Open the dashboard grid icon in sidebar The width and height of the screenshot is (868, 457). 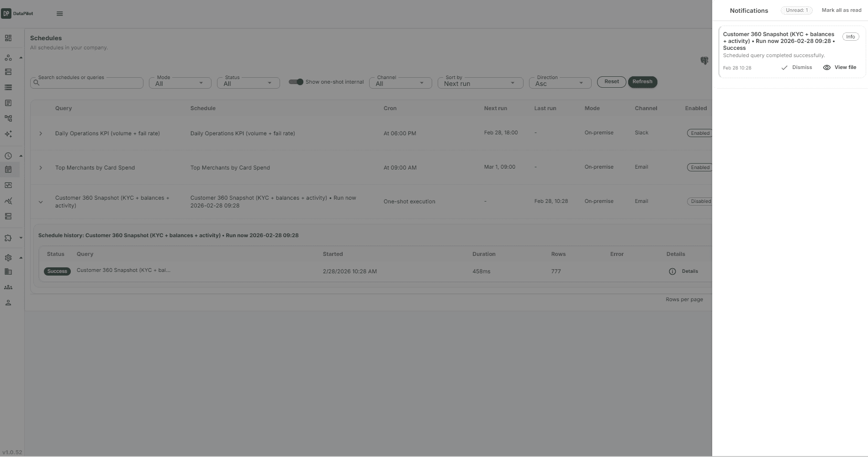[x=8, y=38]
